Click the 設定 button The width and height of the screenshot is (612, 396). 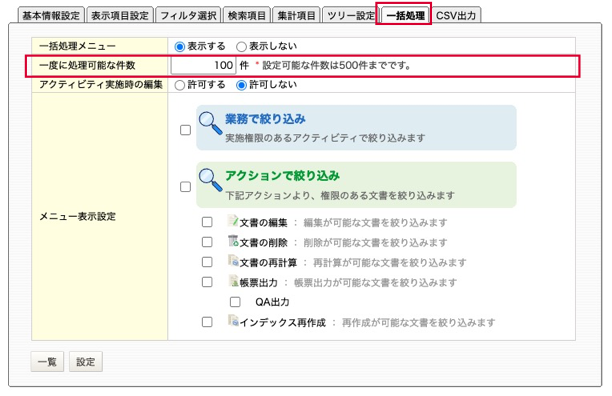coord(86,362)
